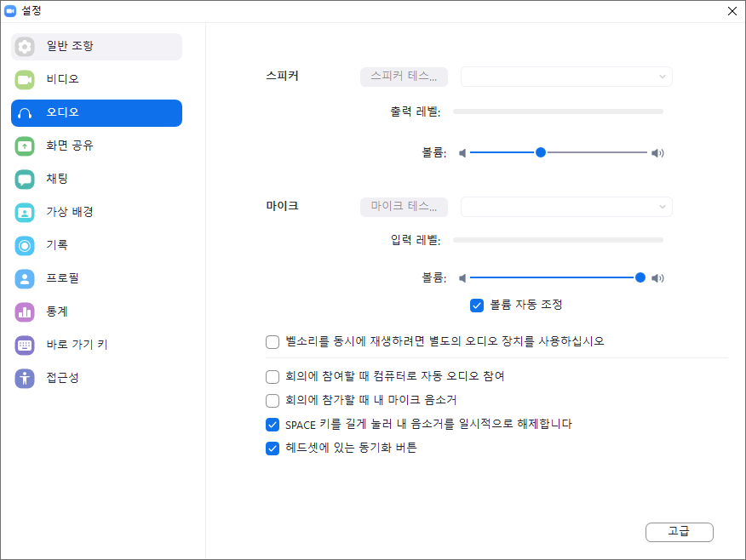Select the 화면 공유 screen share icon
This screenshot has width=746, height=560.
click(x=25, y=146)
